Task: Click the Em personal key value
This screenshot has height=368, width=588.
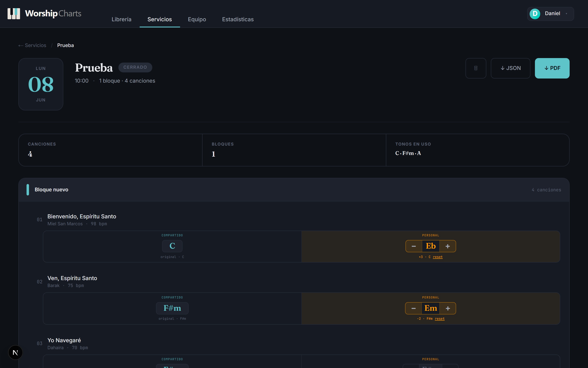Action: [x=431, y=308]
